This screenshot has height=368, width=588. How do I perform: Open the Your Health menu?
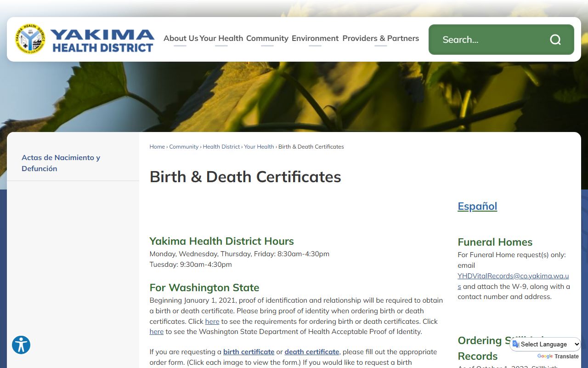tap(221, 38)
